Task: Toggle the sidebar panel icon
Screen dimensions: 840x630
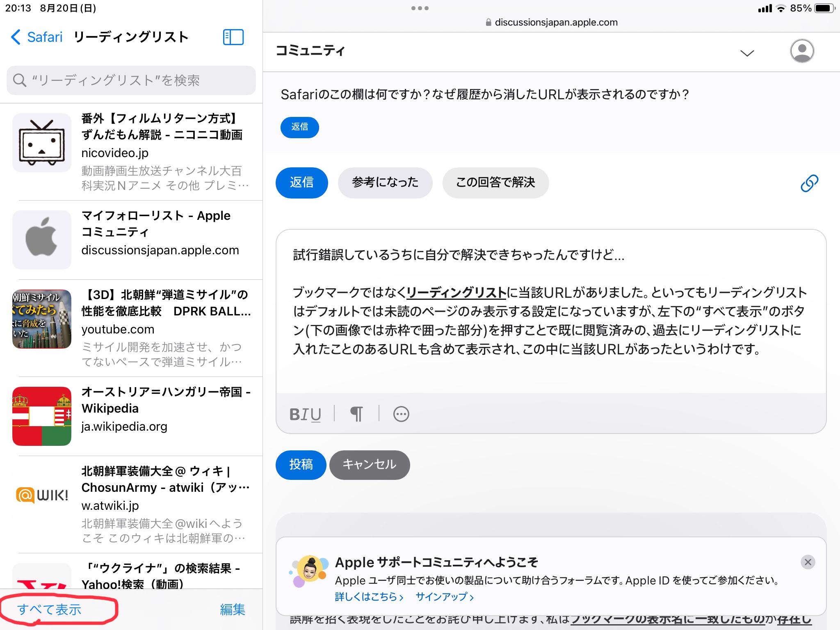Action: click(x=233, y=37)
